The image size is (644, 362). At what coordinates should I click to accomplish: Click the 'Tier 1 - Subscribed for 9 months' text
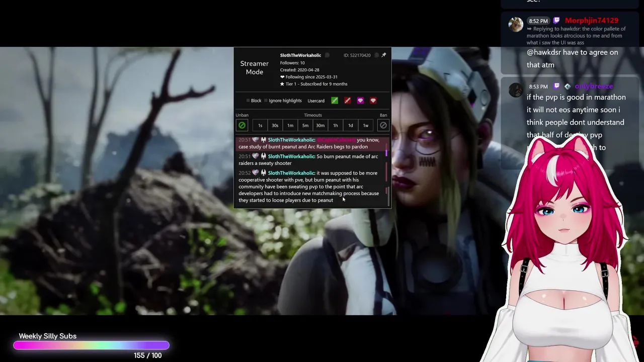click(316, 84)
